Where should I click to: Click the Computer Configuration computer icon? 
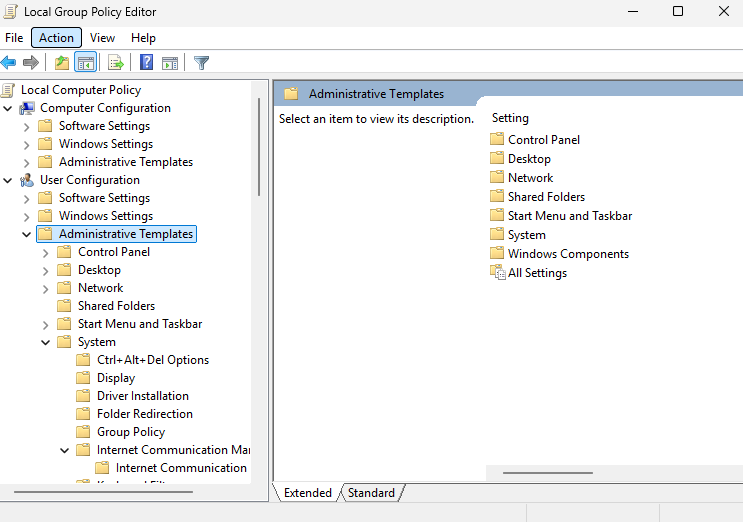coord(27,108)
